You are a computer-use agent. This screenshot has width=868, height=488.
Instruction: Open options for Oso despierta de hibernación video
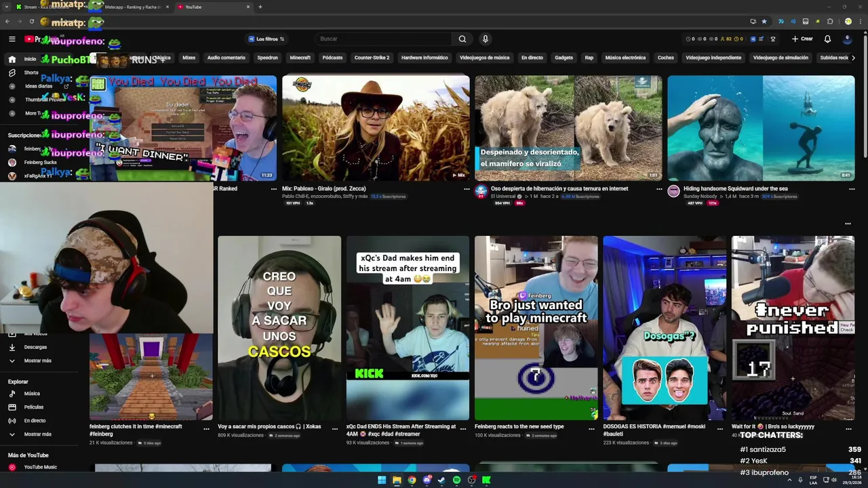click(659, 189)
